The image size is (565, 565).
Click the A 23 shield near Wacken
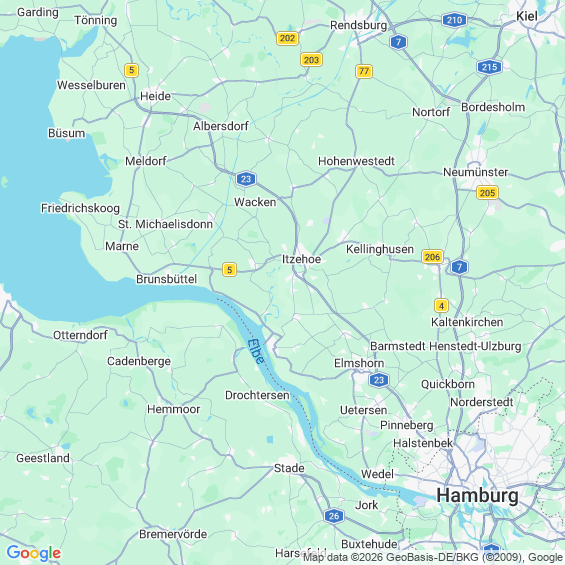pyautogui.click(x=246, y=179)
